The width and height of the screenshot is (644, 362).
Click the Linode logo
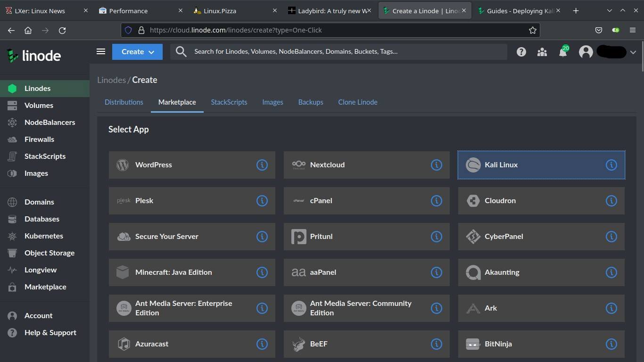point(34,56)
